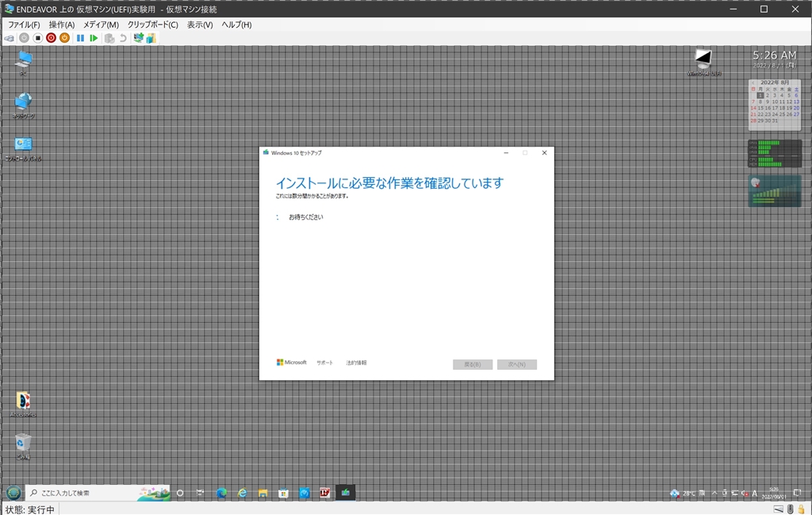Open the 操作(A) menu
Screen dimensions: 812x515
[62, 25]
